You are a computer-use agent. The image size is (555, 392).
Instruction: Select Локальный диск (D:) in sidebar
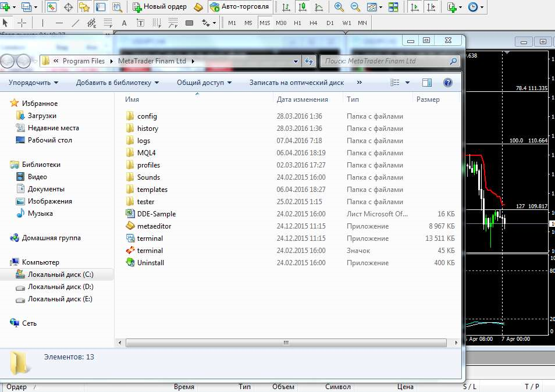coord(60,287)
